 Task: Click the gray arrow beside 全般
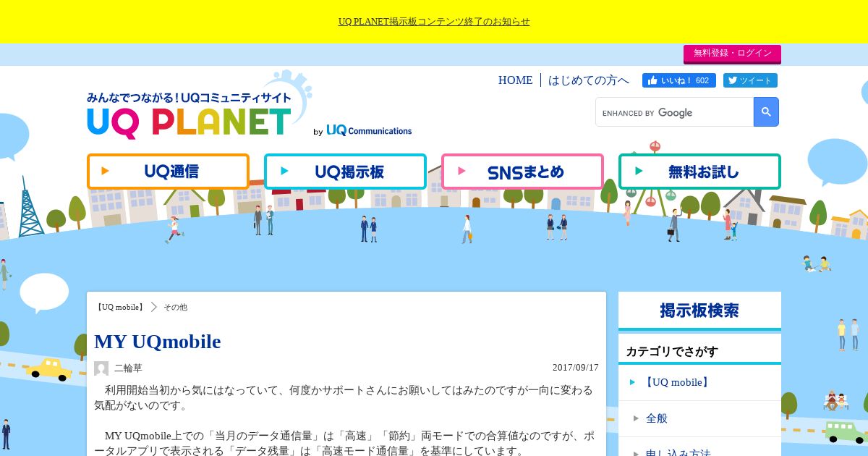pos(637,418)
